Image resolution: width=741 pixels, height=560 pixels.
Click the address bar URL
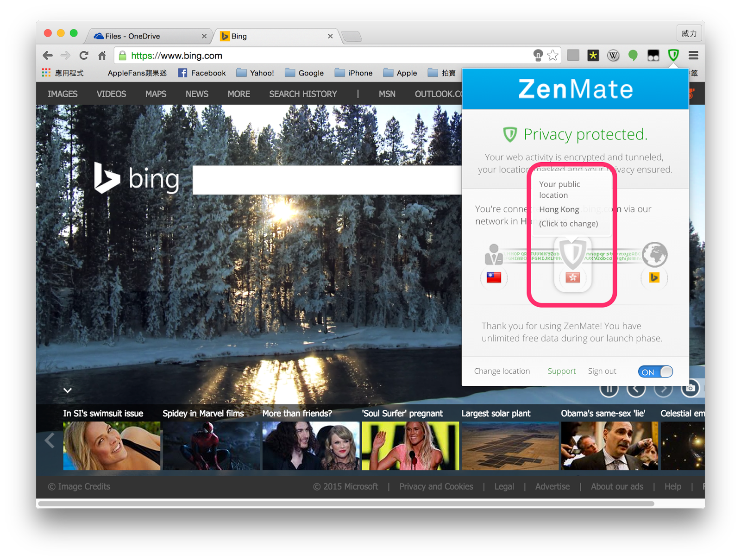(176, 56)
